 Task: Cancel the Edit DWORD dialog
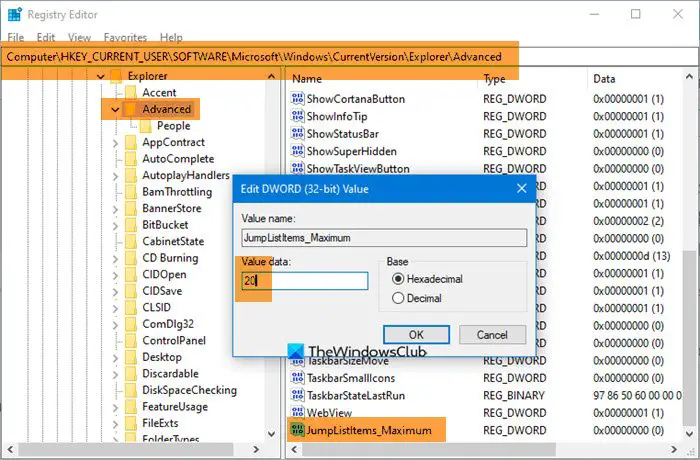click(x=492, y=335)
